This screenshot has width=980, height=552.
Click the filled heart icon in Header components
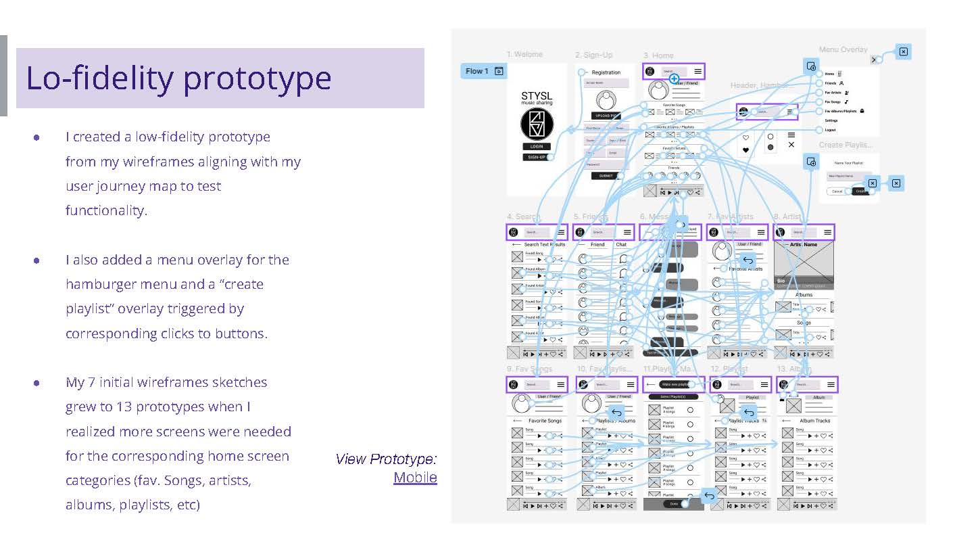745,150
